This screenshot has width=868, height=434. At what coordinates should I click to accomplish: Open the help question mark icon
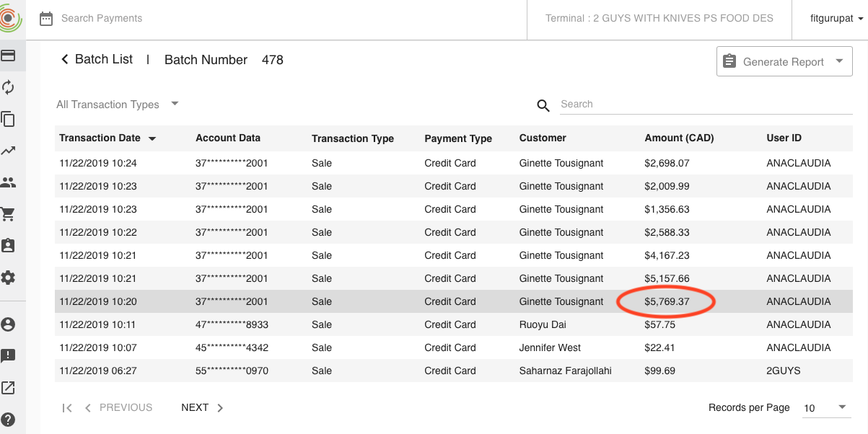click(9, 420)
